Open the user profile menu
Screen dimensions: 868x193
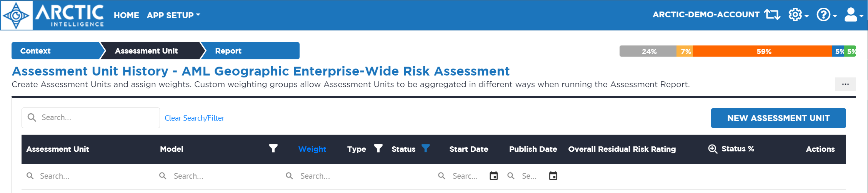click(x=854, y=15)
